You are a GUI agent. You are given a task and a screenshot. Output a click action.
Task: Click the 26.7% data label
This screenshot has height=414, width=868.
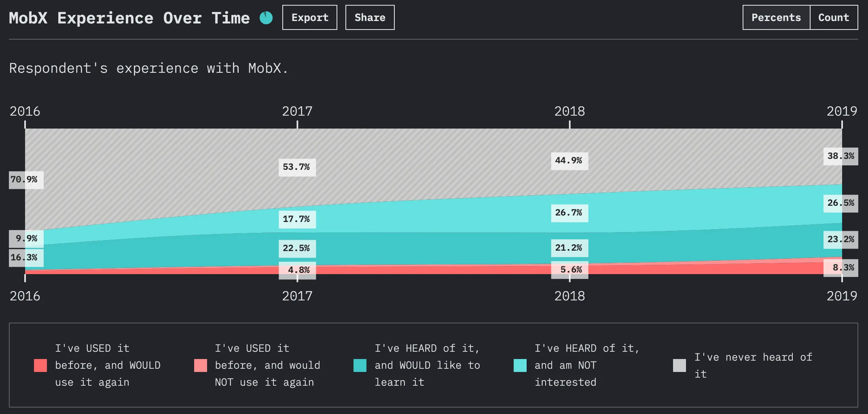tap(569, 213)
